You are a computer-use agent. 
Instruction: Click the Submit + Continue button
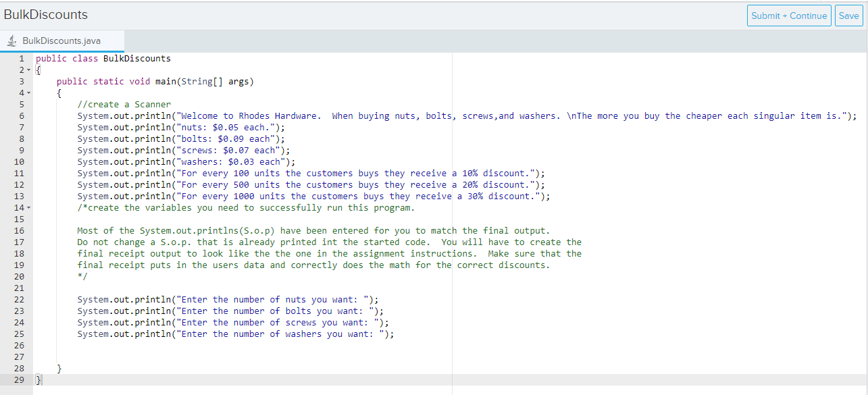coord(789,15)
